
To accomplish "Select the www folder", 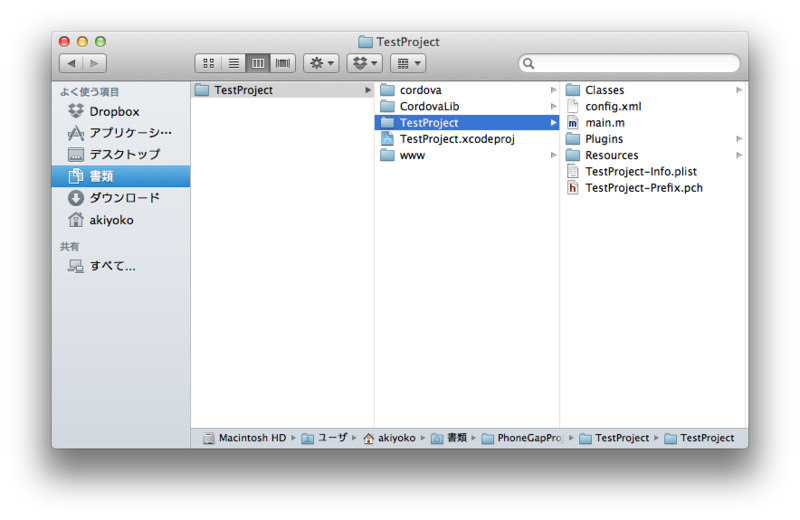I will click(467, 155).
